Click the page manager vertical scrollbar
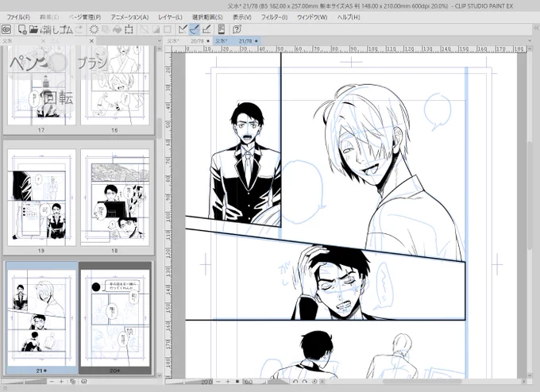 [x=160, y=129]
